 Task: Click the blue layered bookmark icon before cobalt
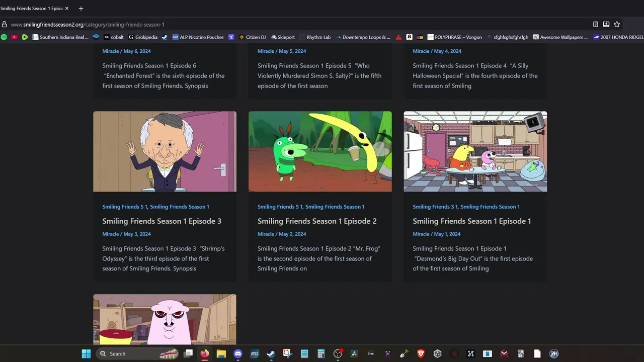pos(96,37)
